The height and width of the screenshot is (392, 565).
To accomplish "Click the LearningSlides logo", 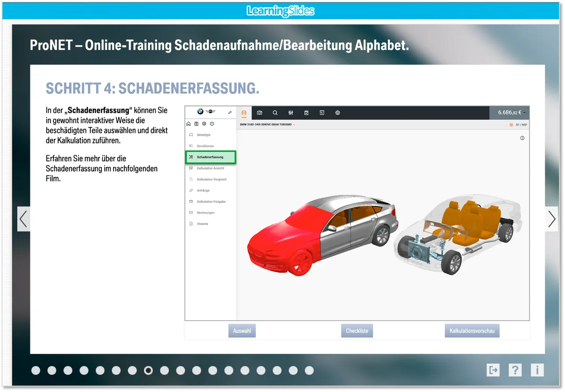I will pyautogui.click(x=281, y=11).
